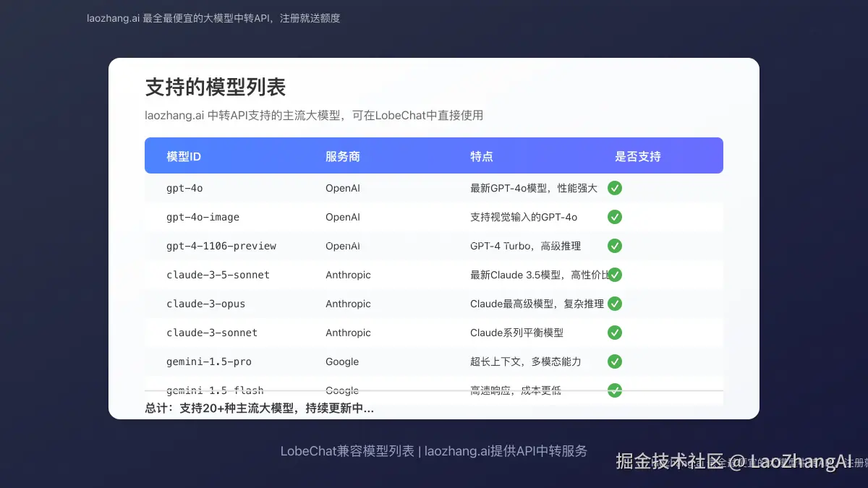Select the gpt-4o model ID cell
Screen dimensions: 868x488
184,188
